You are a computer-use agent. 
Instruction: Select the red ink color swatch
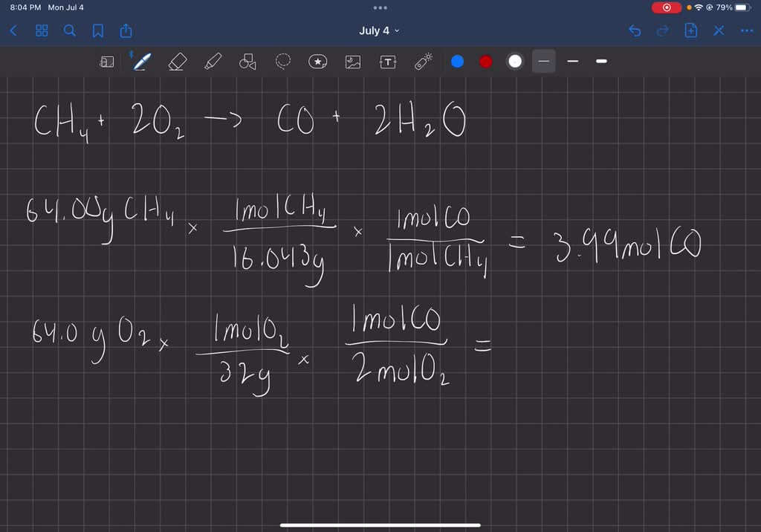(485, 62)
